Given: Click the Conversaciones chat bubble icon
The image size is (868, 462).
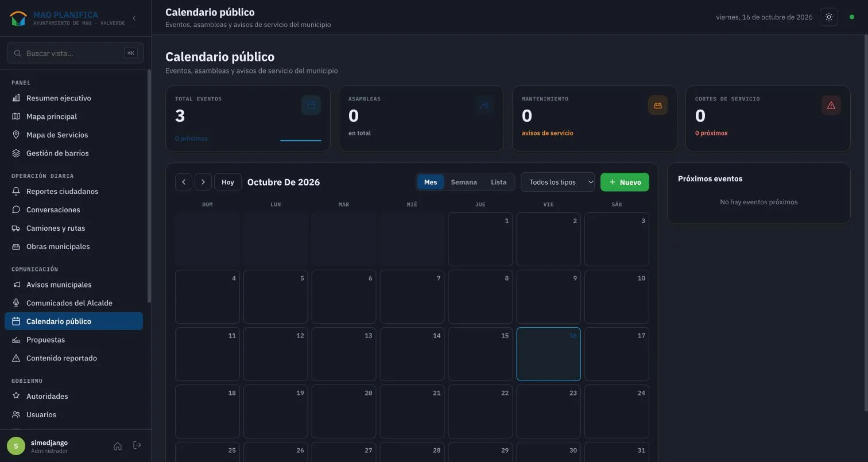Looking at the screenshot, I should pos(16,210).
